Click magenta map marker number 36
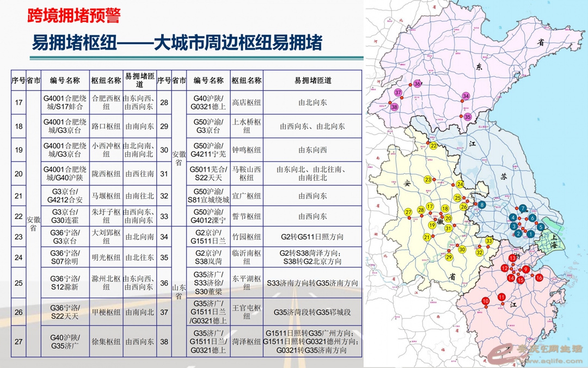The image size is (588, 368). point(418,84)
